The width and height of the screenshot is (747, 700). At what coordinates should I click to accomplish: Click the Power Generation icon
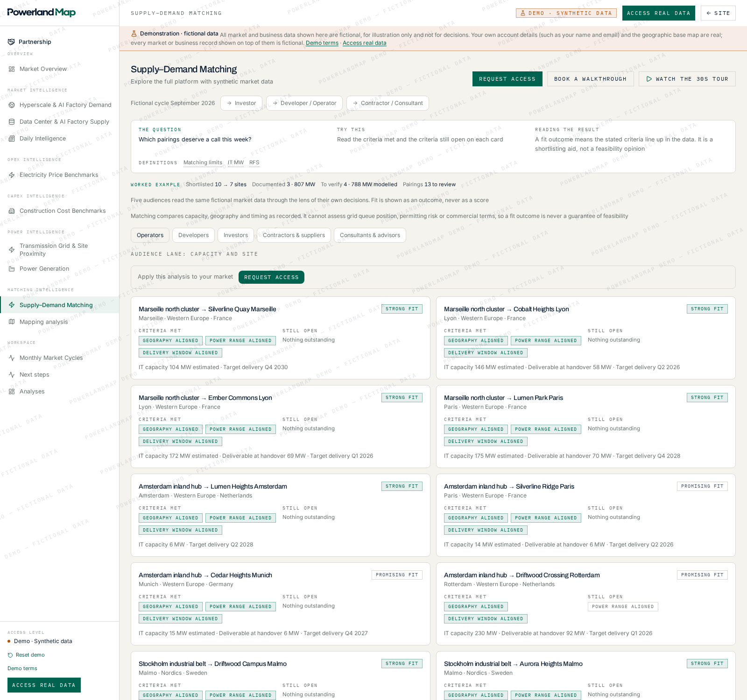pyautogui.click(x=12, y=269)
